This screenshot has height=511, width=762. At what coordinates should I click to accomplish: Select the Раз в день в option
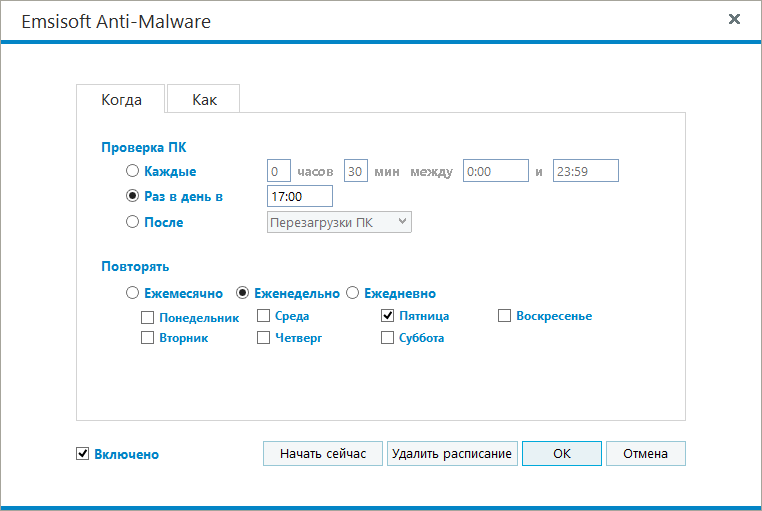(132, 196)
